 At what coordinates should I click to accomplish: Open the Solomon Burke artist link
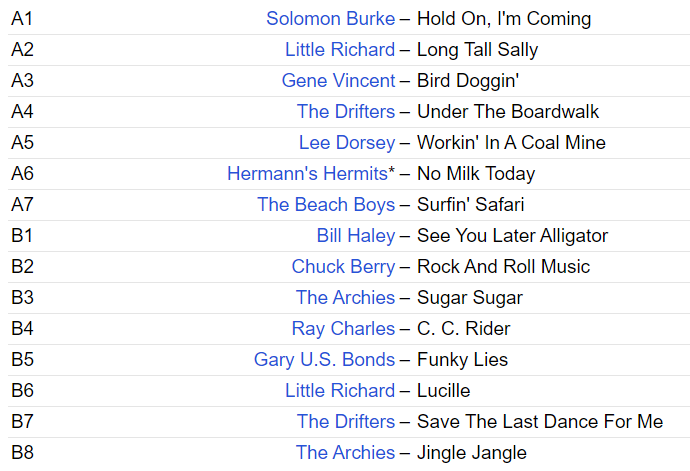[x=330, y=18]
